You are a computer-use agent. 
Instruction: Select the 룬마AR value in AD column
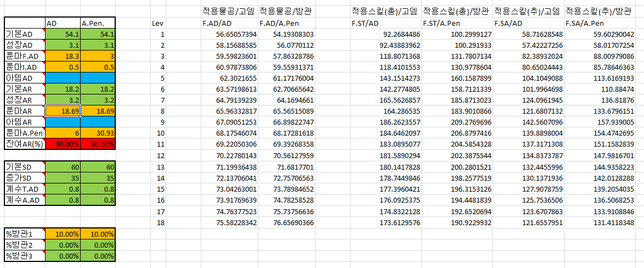point(63,111)
